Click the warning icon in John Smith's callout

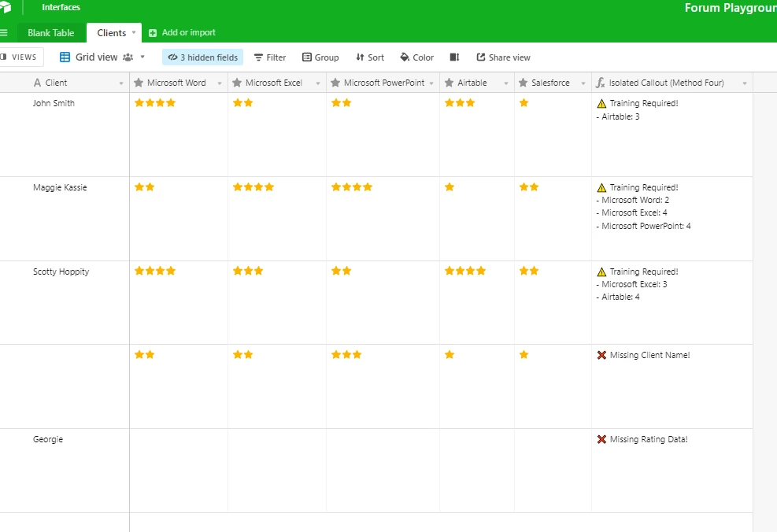[601, 104]
